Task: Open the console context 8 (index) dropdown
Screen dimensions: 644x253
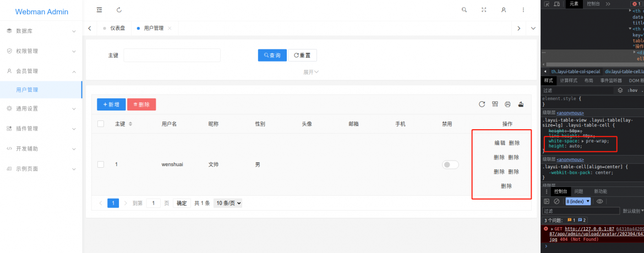Action: [x=578, y=201]
